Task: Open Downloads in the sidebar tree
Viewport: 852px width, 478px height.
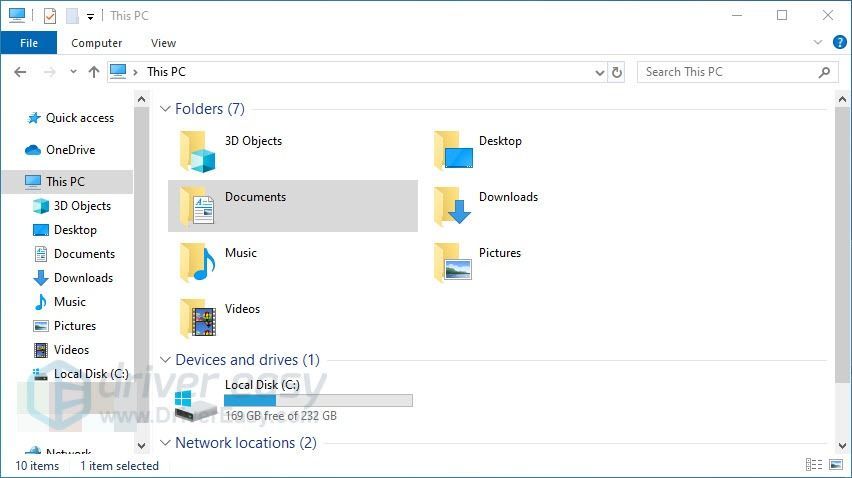Action: click(83, 278)
